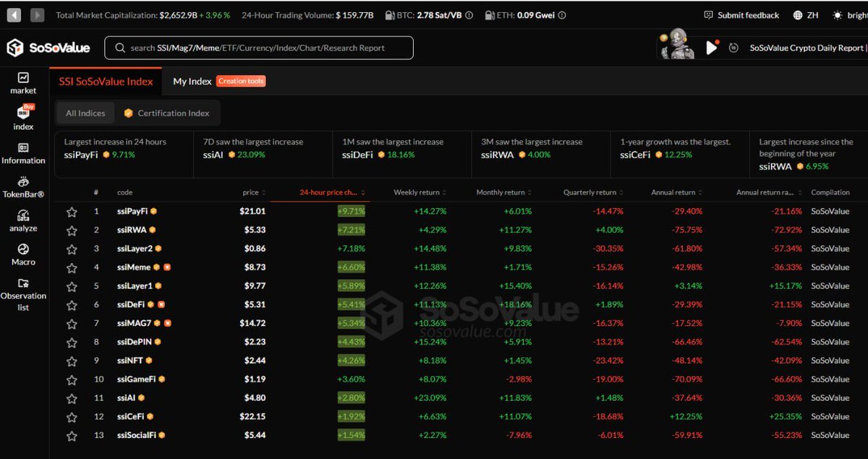Screen dimensions: 868x459
Task: Switch to My Index tab
Action: [192, 81]
